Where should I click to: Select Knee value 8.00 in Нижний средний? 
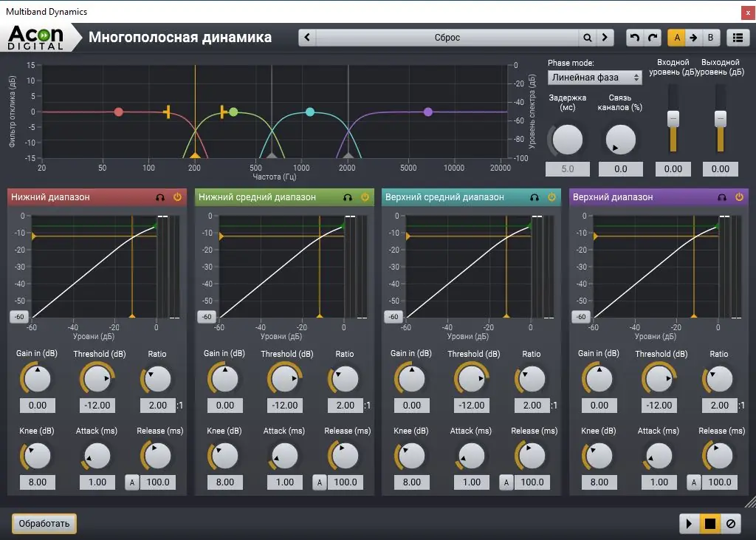(x=224, y=482)
